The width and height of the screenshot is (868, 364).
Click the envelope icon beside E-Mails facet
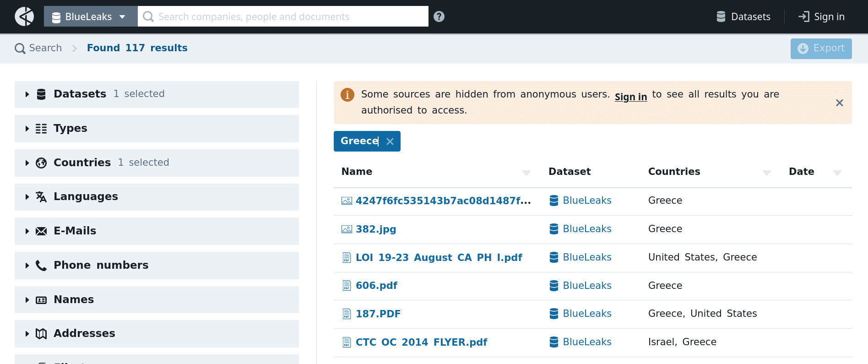[41, 231]
